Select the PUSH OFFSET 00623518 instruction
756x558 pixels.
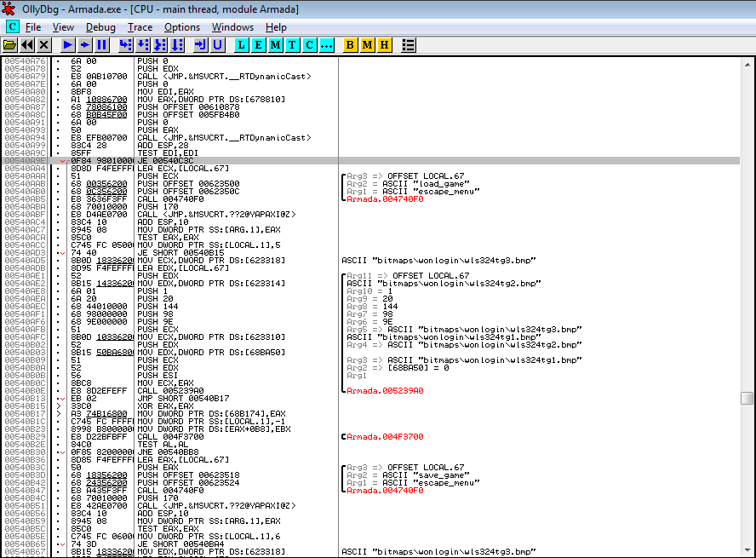[x=188, y=475]
